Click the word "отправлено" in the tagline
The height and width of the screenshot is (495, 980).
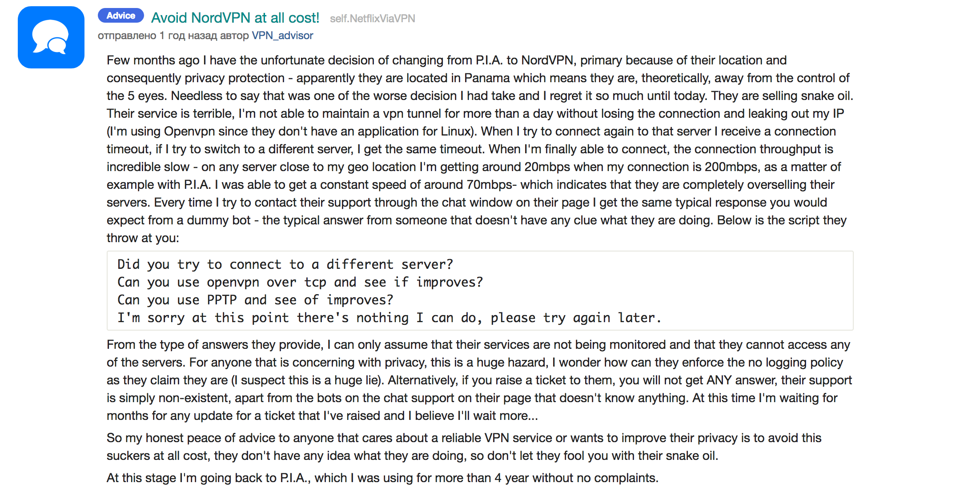click(127, 36)
